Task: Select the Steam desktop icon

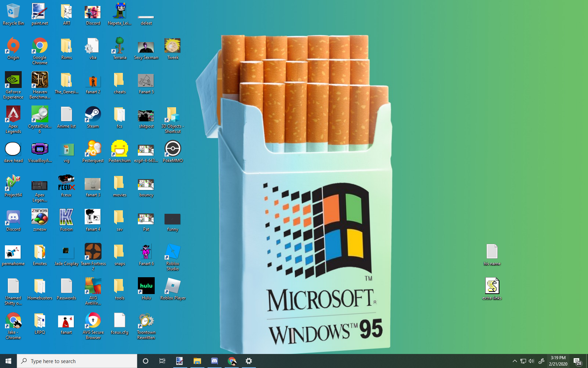Action: tap(93, 117)
